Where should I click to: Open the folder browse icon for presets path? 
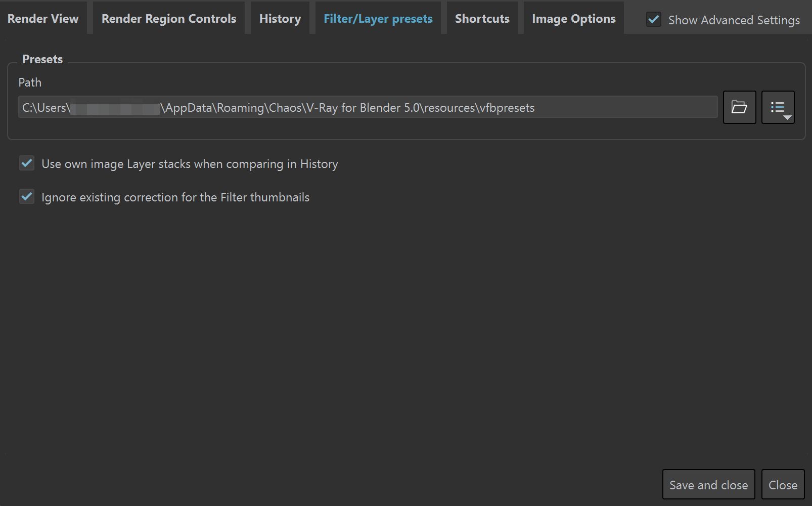(x=739, y=107)
